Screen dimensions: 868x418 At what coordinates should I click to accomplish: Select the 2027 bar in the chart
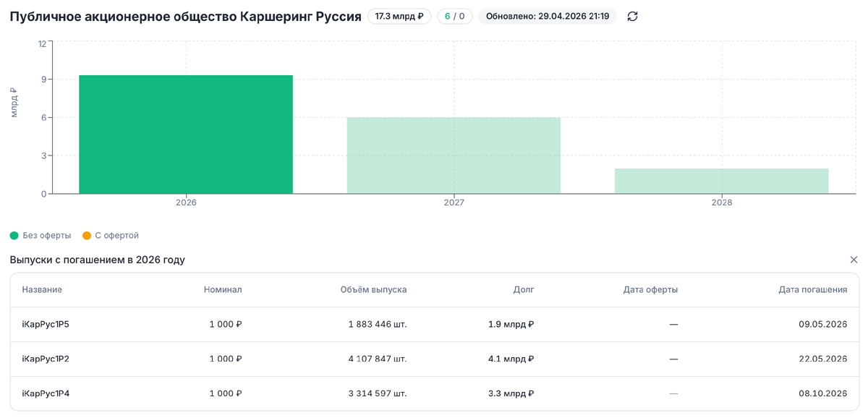coord(454,155)
